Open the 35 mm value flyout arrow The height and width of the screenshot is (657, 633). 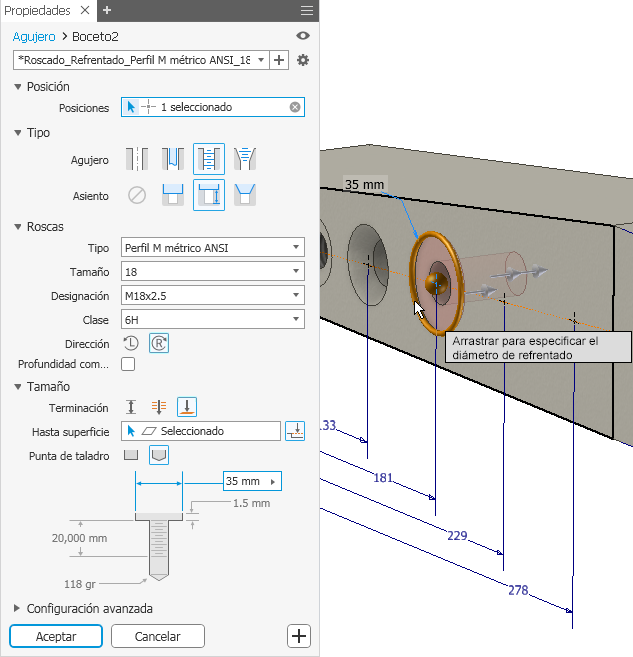273,481
